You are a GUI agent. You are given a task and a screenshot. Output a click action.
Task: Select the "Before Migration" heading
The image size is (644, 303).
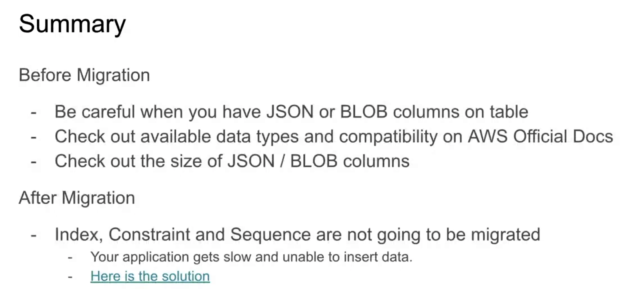pyautogui.click(x=84, y=75)
